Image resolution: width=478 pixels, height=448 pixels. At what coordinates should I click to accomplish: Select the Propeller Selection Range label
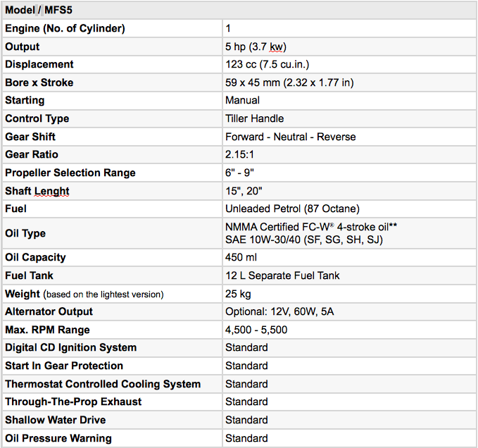(70, 173)
